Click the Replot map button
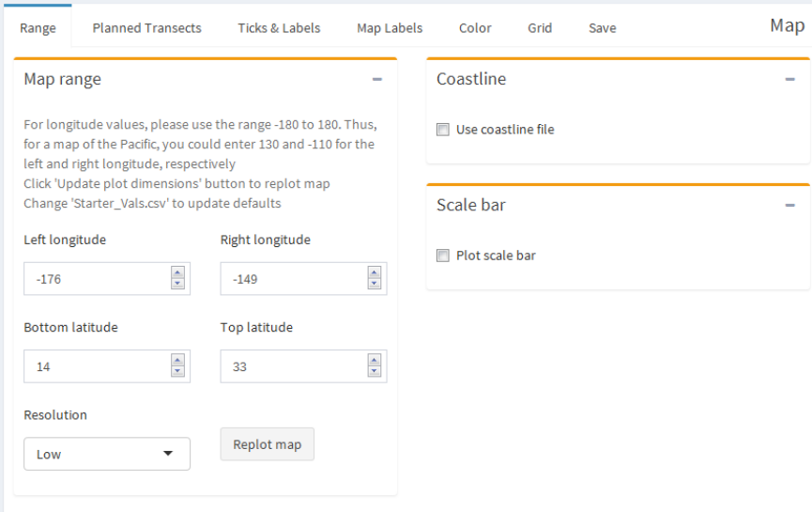The height and width of the screenshot is (512, 812). pyautogui.click(x=268, y=444)
